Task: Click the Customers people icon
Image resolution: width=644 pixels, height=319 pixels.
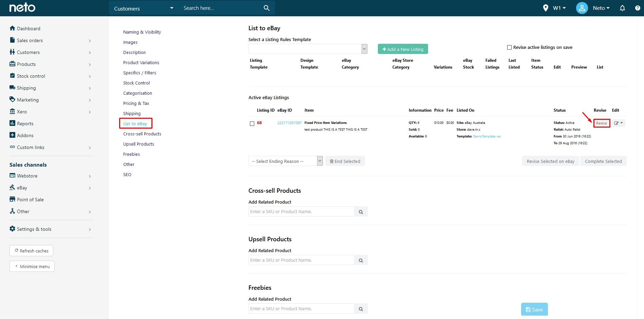Action: [13, 52]
